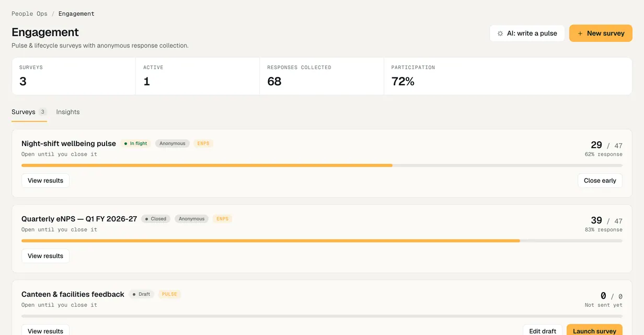Screen dimensions: 644x335
Task: Open Canteen & facilities feedback title
Action: point(73,294)
